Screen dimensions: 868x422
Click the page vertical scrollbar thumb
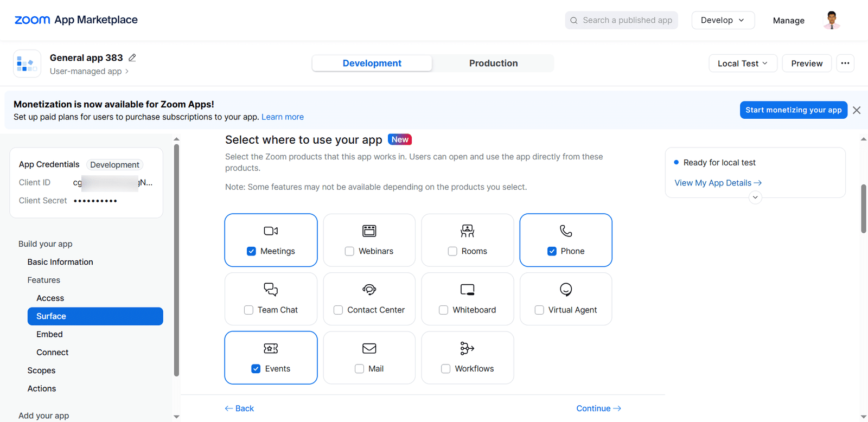[864, 209]
